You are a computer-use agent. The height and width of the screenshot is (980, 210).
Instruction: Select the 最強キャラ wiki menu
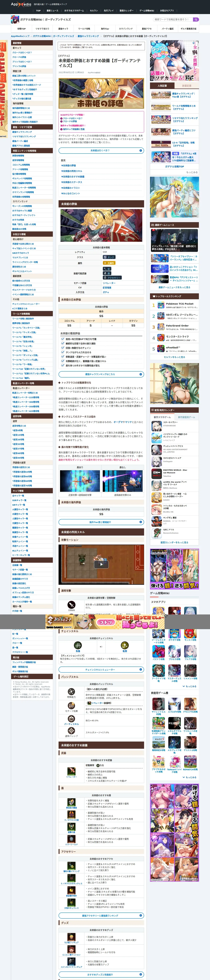63,29
